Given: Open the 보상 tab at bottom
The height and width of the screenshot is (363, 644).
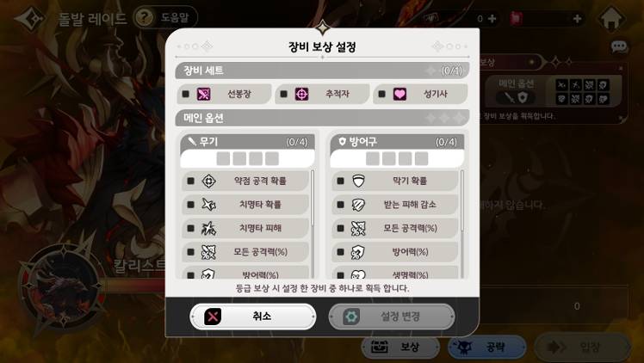Looking at the screenshot, I should (400, 347).
